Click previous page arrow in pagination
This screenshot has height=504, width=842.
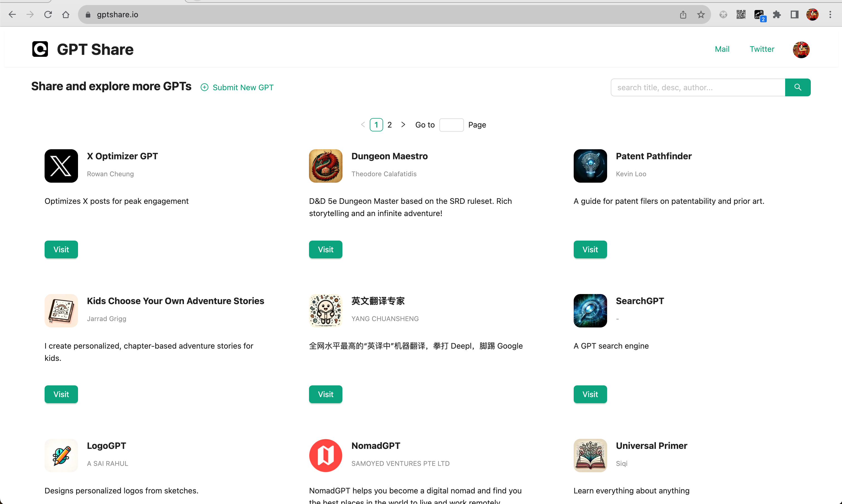coord(362,125)
